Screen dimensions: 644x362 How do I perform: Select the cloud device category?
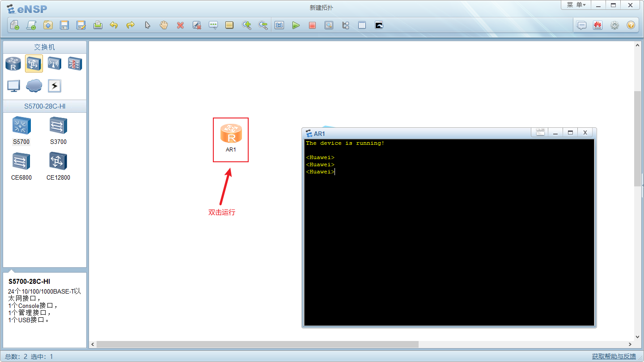click(34, 85)
